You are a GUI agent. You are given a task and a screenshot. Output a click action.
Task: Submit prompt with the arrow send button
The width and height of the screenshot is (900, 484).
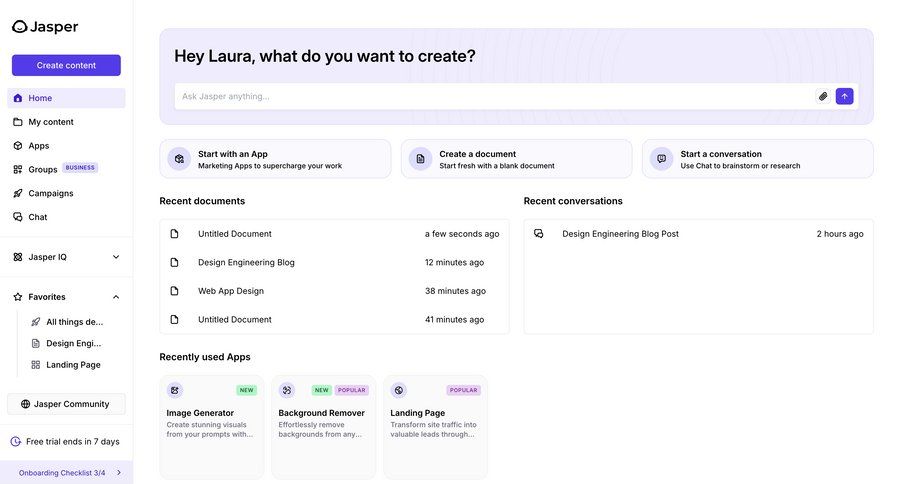point(844,96)
